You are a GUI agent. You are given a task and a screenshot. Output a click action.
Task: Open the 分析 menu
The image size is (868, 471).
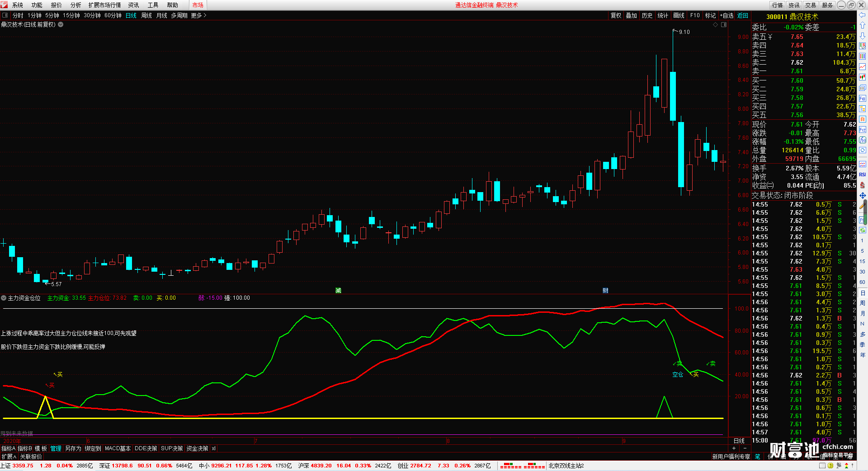coord(76,5)
